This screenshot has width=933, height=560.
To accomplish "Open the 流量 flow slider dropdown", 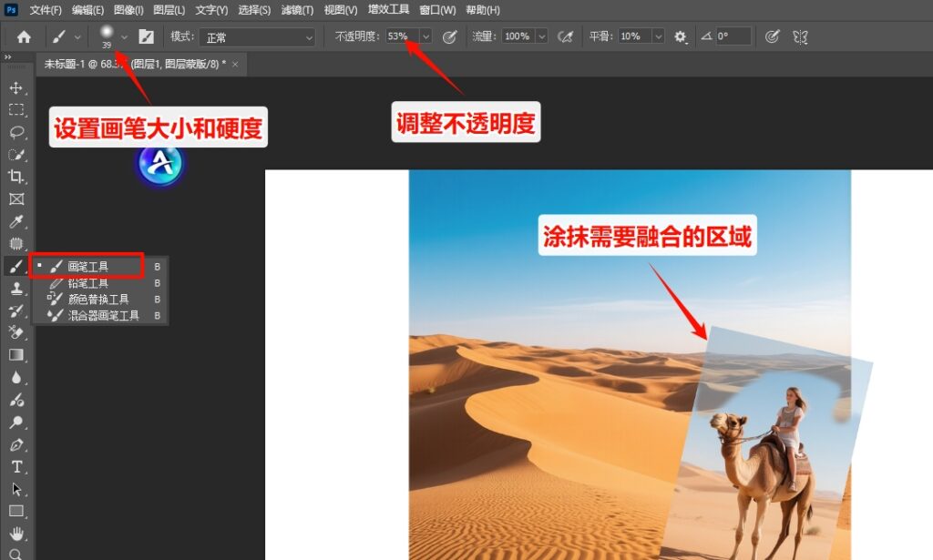I will pos(542,37).
